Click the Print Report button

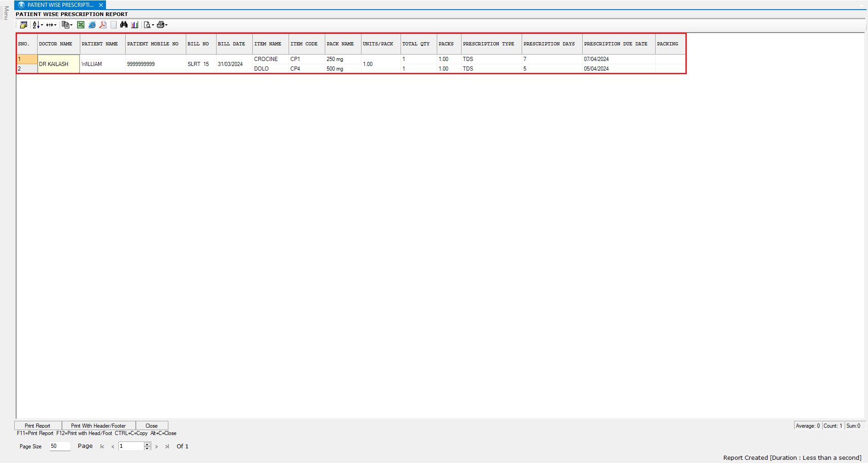coord(38,425)
